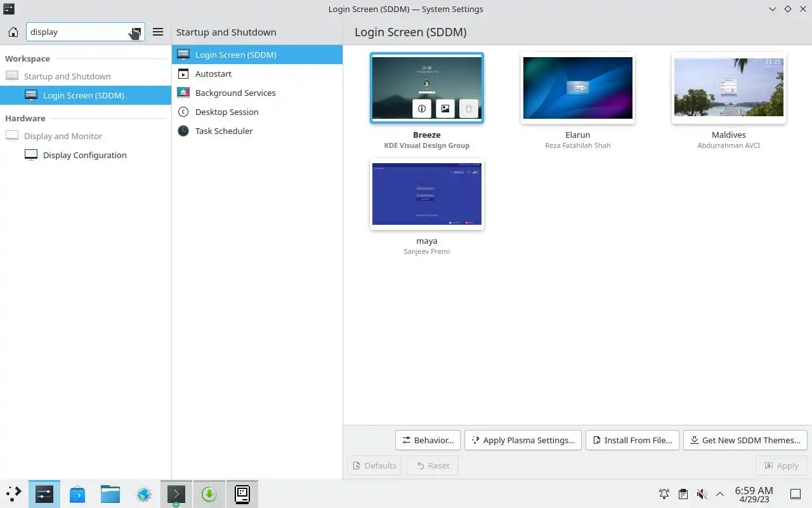Click the muted volume tray icon

[x=702, y=494]
